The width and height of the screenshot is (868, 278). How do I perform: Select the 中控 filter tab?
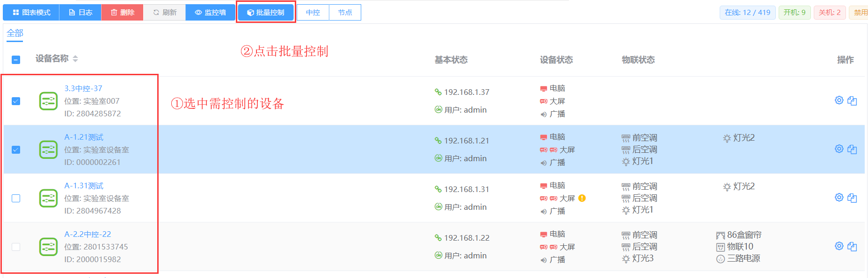(x=313, y=13)
